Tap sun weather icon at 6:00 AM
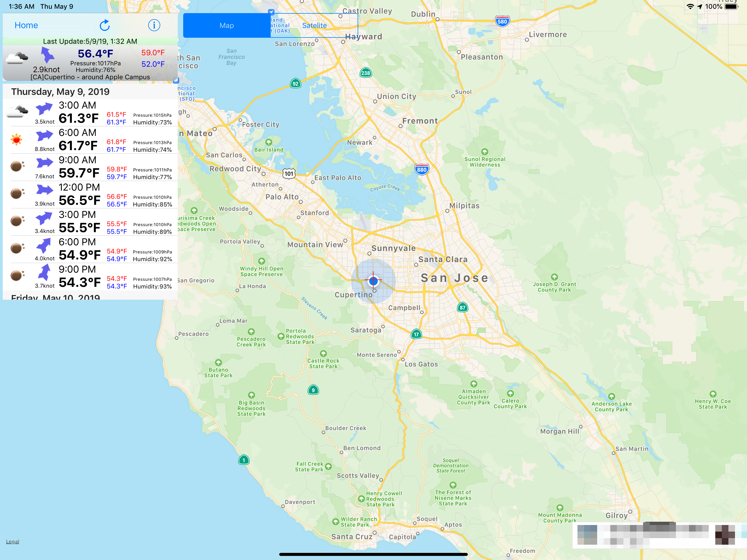This screenshot has width=747, height=560. coord(16,139)
